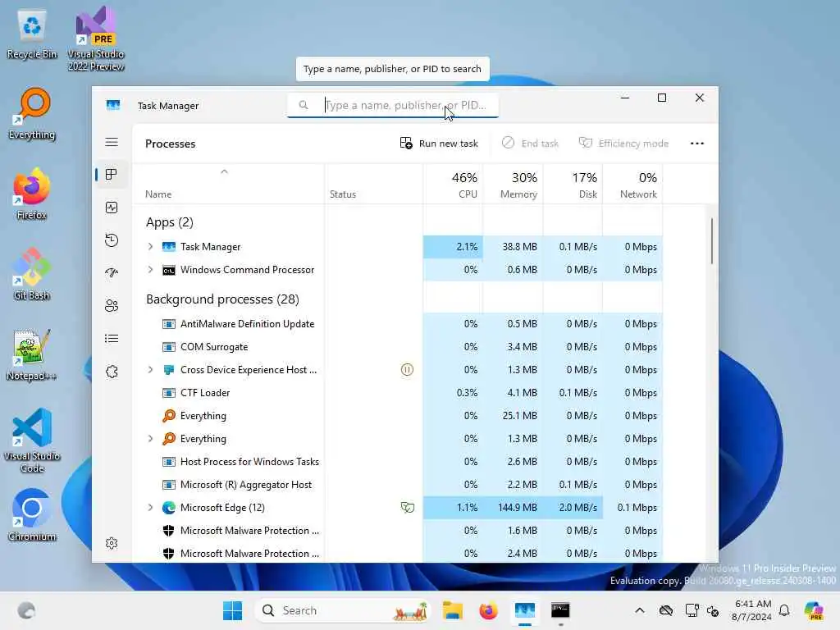Click the Task Manager taskbar button
The width and height of the screenshot is (840, 630).
524,610
